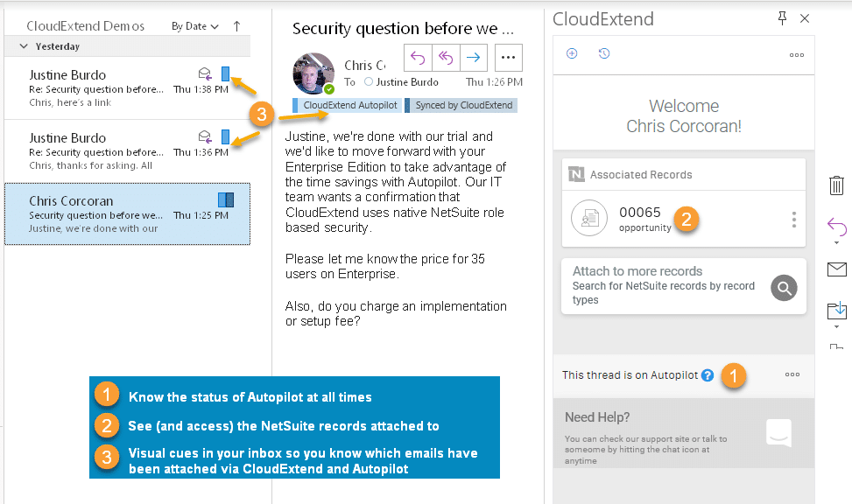Open CloudExtend toolbar three-dot menu
This screenshot has width=852, height=504.
[x=796, y=55]
